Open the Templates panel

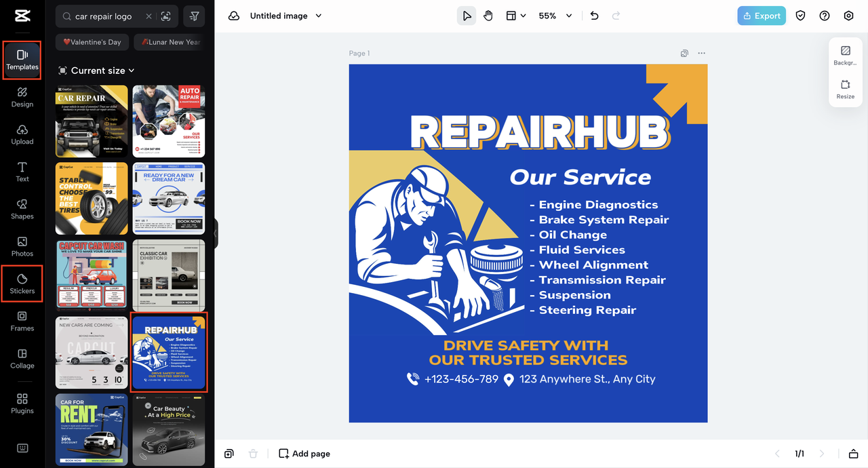click(x=22, y=60)
